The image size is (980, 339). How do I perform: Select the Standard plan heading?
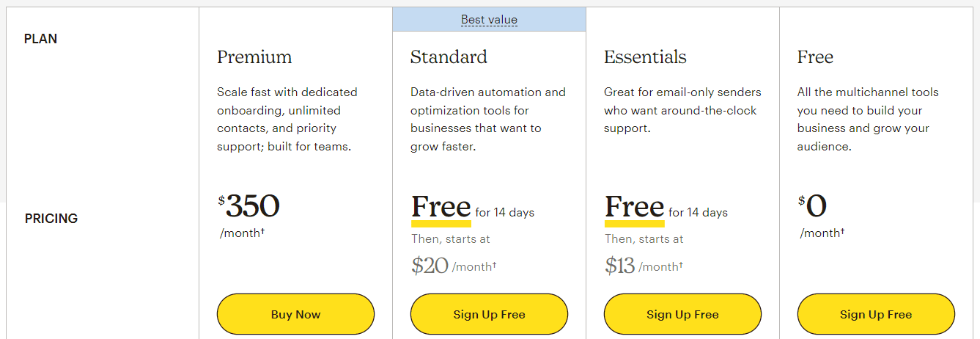pyautogui.click(x=449, y=57)
